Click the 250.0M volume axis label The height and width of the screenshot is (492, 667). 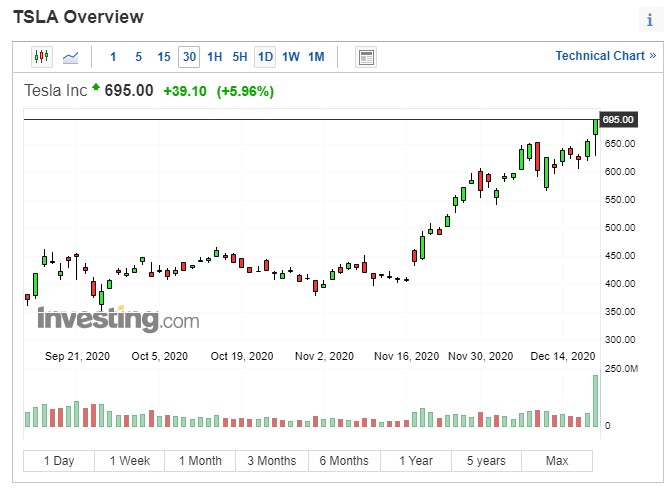pyautogui.click(x=621, y=368)
